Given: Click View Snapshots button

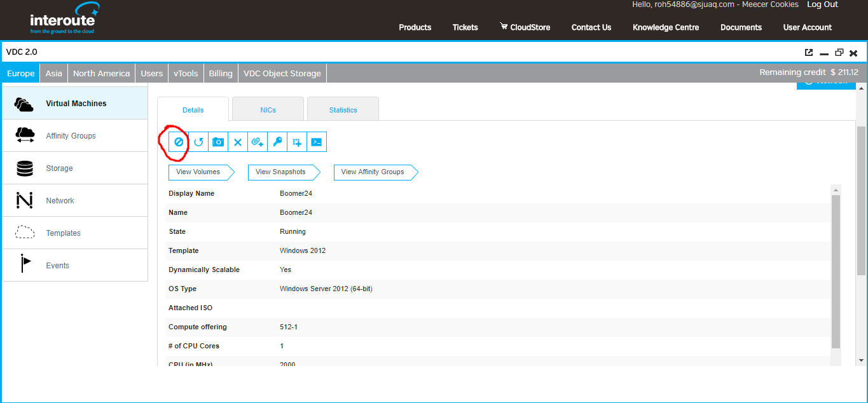Looking at the screenshot, I should click(x=283, y=172).
